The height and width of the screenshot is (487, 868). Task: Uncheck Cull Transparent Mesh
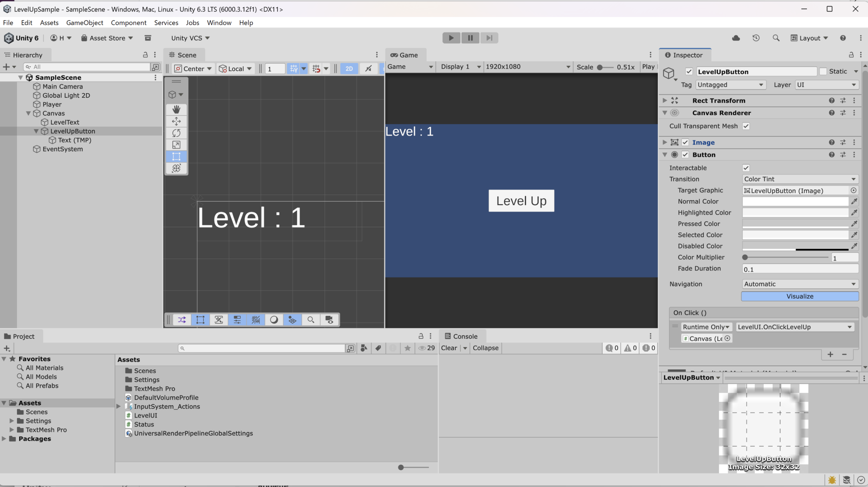(746, 126)
